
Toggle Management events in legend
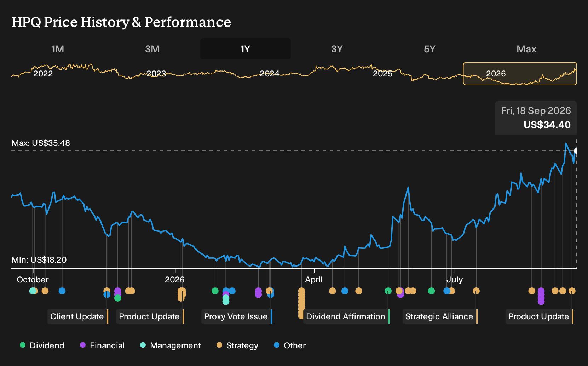point(171,345)
